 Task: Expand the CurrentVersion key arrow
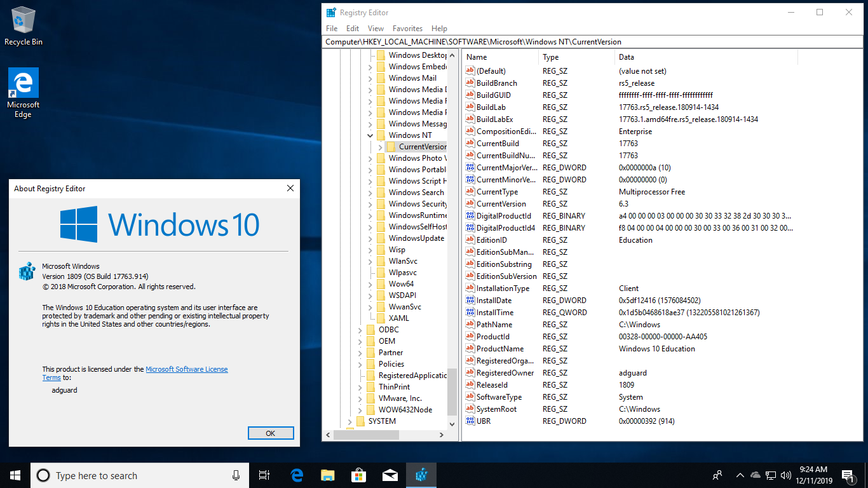click(x=380, y=147)
